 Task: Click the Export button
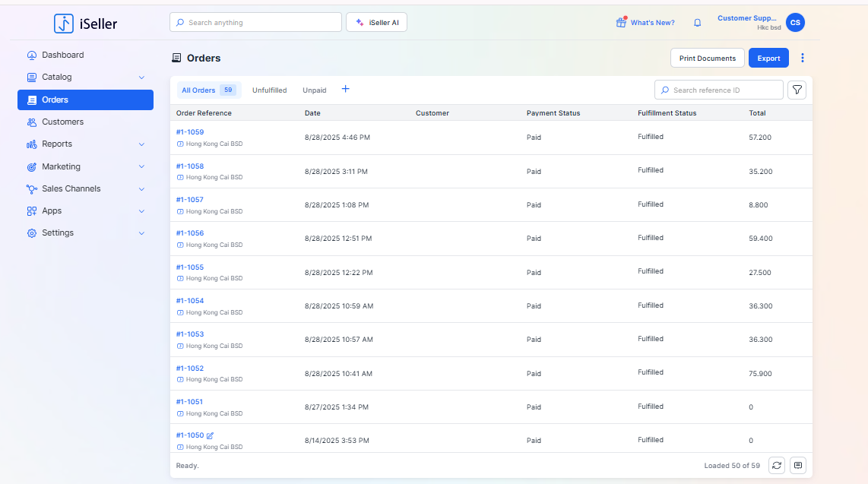(x=768, y=58)
